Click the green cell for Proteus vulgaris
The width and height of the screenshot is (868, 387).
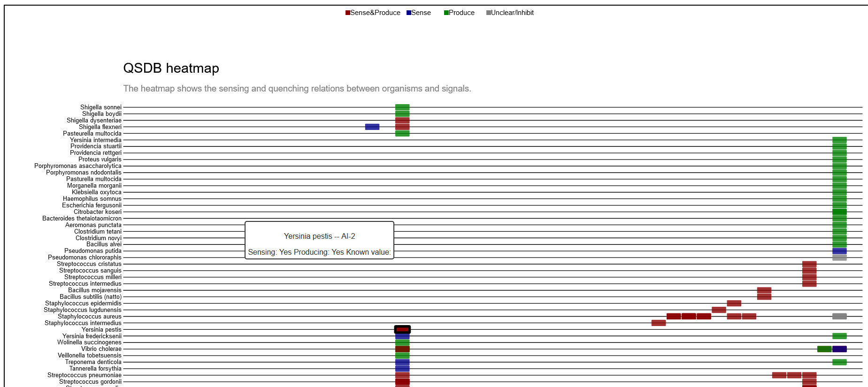pos(839,159)
